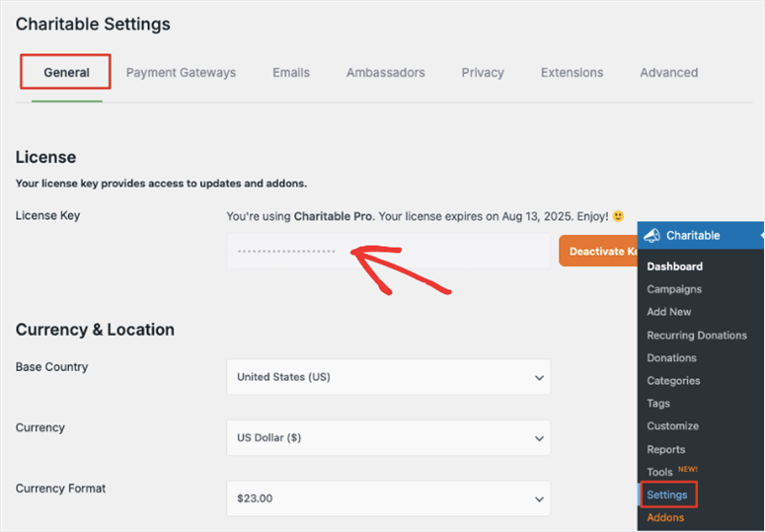The height and width of the screenshot is (532, 765).
Task: Switch to Payment Gateways tab
Action: (x=181, y=73)
